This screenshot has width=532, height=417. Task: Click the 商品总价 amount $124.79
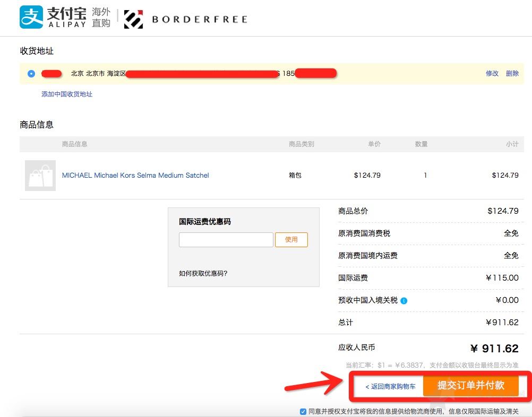(503, 211)
